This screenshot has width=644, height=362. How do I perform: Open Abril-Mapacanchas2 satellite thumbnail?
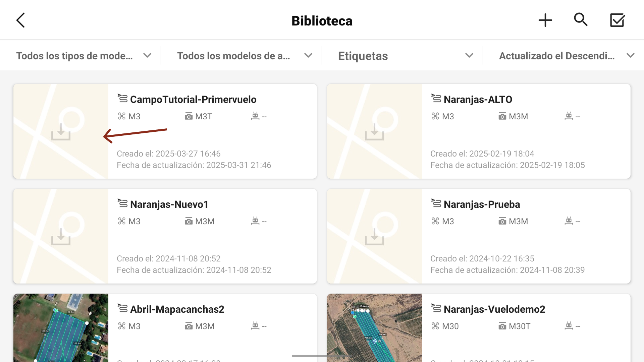click(61, 328)
